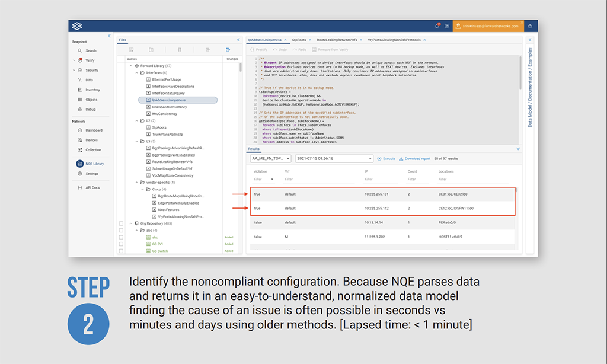
Task: Collapse the left navigation sidebar
Action: [x=109, y=36]
